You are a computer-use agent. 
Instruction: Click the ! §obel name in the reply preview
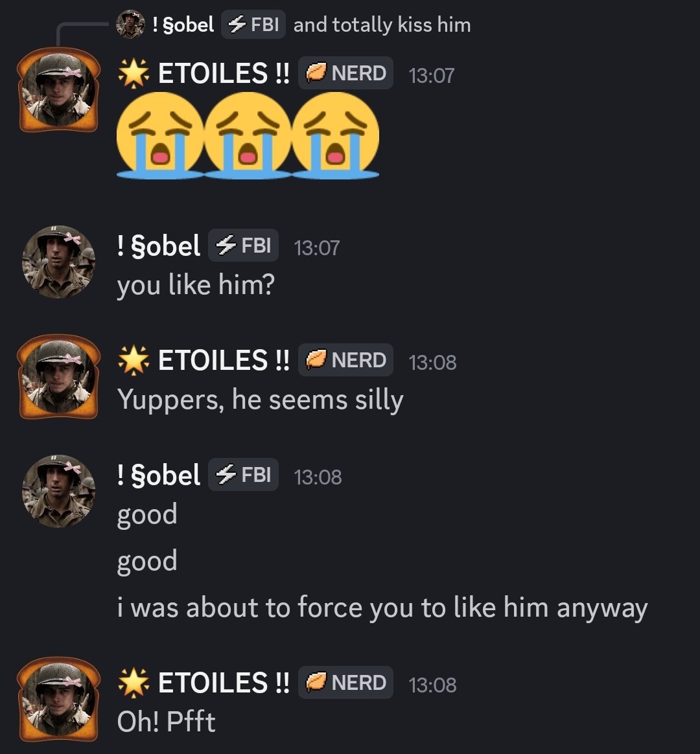pos(183,25)
